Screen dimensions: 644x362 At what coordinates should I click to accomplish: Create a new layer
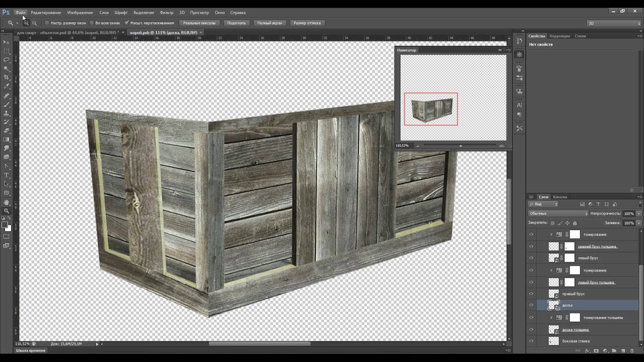(623, 351)
